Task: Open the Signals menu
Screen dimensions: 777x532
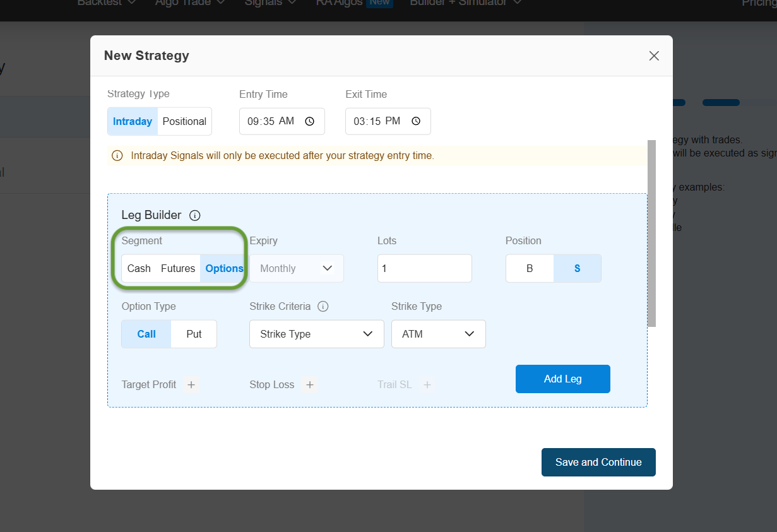Action: click(271, 3)
